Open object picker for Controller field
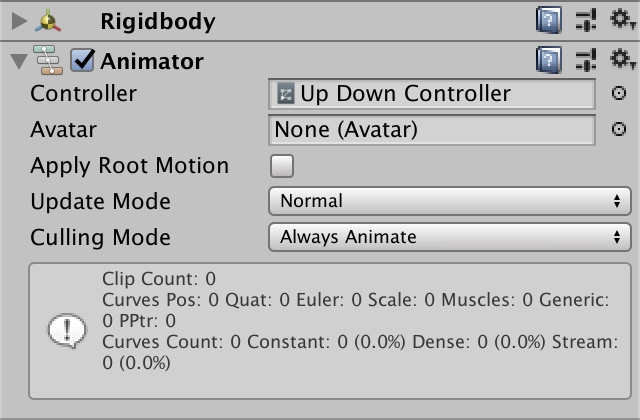The width and height of the screenshot is (640, 420). 619,93
